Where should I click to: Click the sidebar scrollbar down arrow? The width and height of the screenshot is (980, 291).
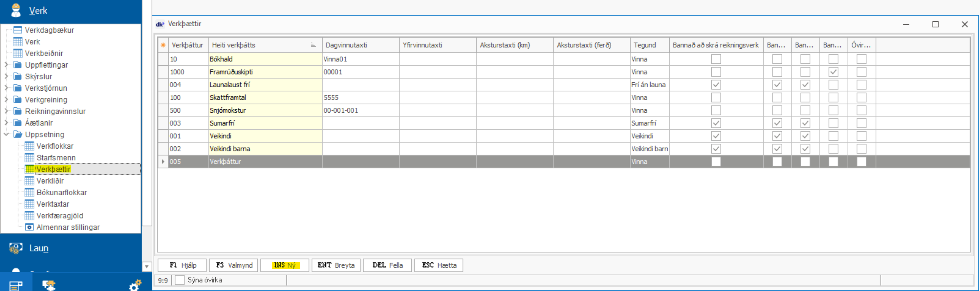(146, 267)
